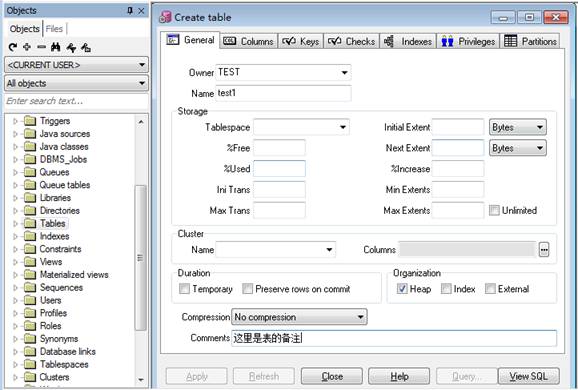Image resolution: width=578 pixels, height=390 pixels.
Task: Switch to the Keys tab
Action: [300, 41]
